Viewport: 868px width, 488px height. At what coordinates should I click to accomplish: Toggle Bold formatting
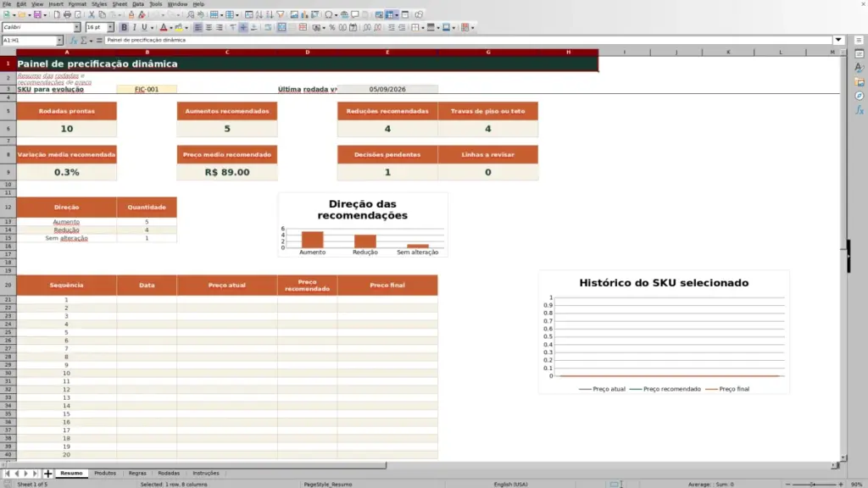(x=124, y=27)
